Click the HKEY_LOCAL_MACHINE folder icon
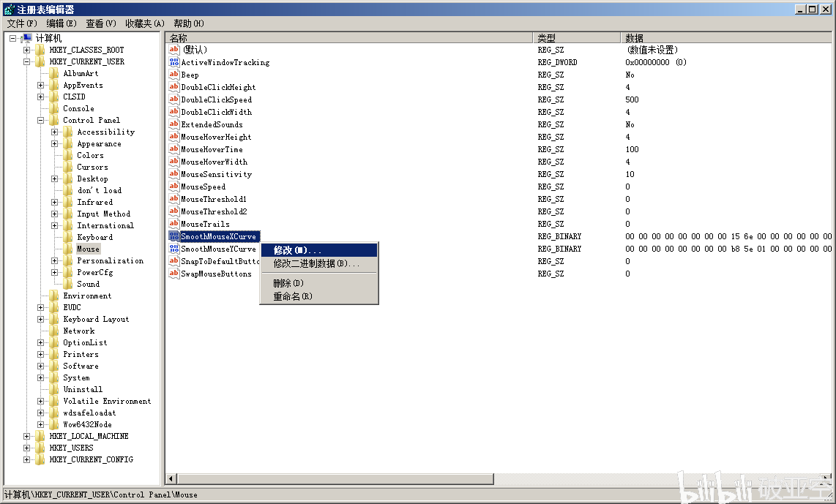This screenshot has width=836, height=504. 40,437
